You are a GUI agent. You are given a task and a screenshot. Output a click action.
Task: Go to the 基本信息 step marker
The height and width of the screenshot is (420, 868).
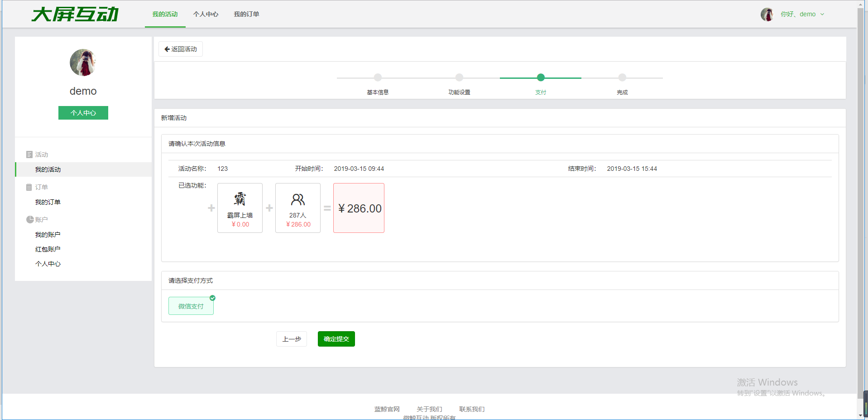pyautogui.click(x=378, y=77)
